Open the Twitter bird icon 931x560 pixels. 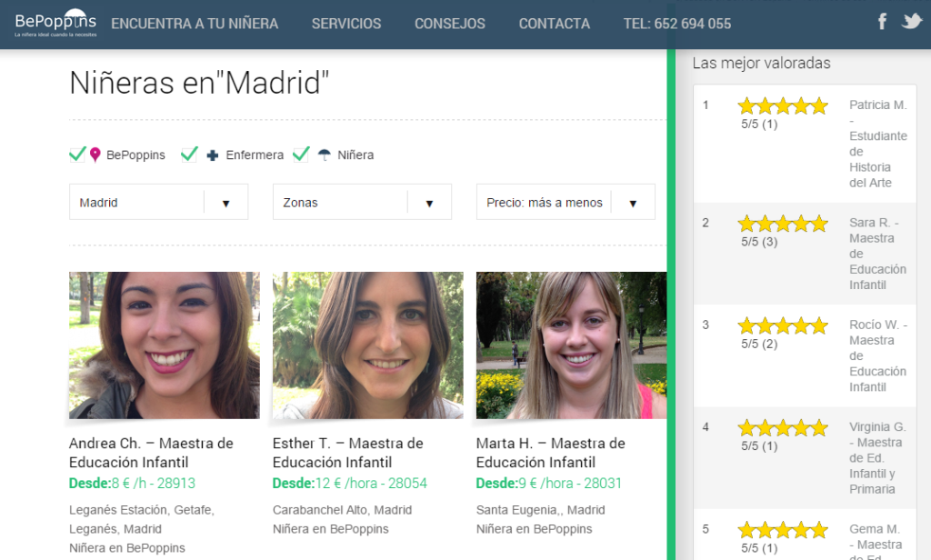coord(911,22)
